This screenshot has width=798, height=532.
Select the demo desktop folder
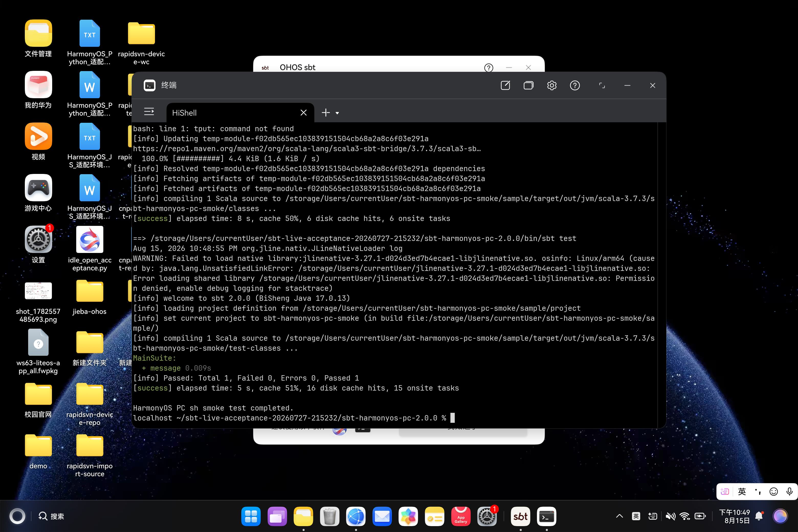(x=38, y=452)
